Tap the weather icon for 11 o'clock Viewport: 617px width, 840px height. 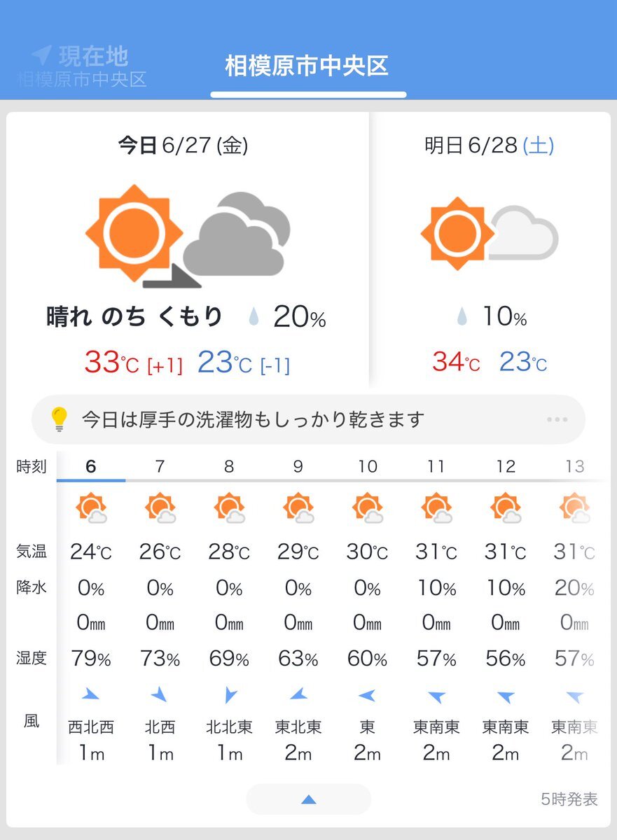(x=436, y=508)
